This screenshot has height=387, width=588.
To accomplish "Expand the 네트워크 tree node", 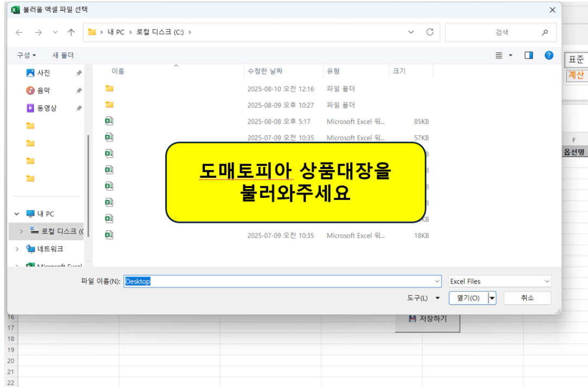I will pyautogui.click(x=16, y=249).
